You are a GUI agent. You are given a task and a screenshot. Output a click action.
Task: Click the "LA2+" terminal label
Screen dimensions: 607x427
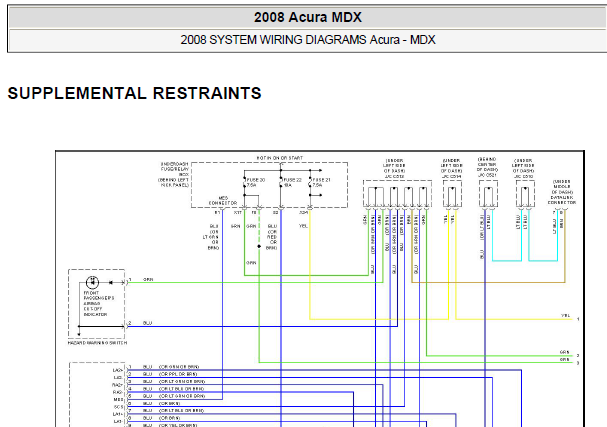coord(118,370)
